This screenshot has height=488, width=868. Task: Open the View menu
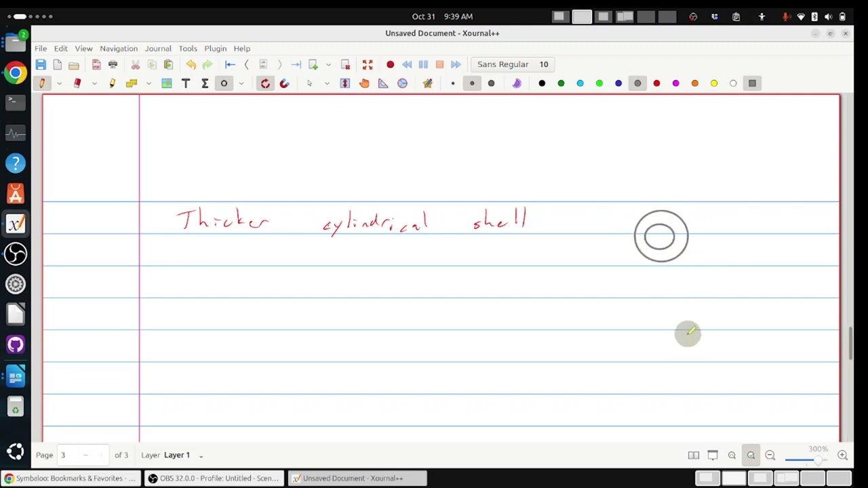coord(83,48)
